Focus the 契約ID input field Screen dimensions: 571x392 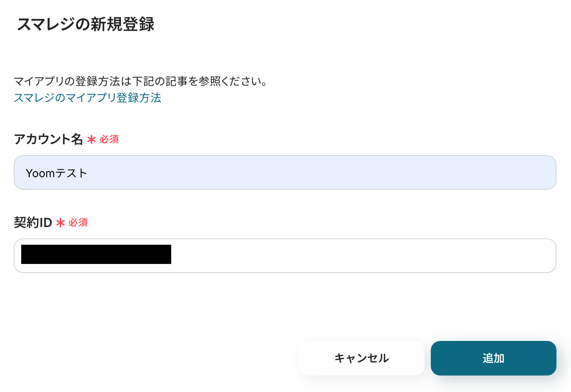285,256
